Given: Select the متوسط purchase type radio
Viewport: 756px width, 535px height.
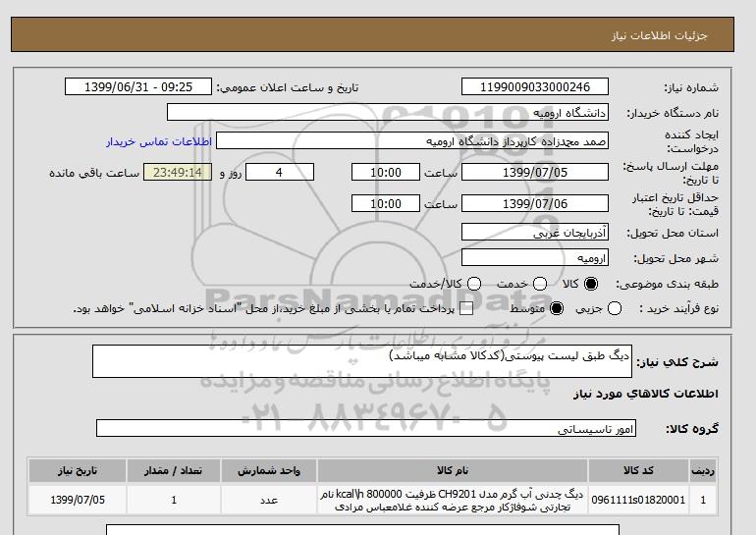Looking at the screenshot, I should tap(557, 308).
